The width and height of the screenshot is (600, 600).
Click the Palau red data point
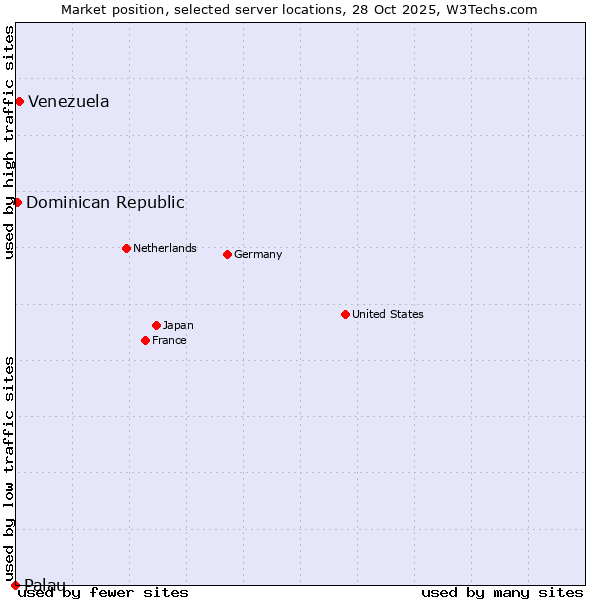[x=15, y=585]
